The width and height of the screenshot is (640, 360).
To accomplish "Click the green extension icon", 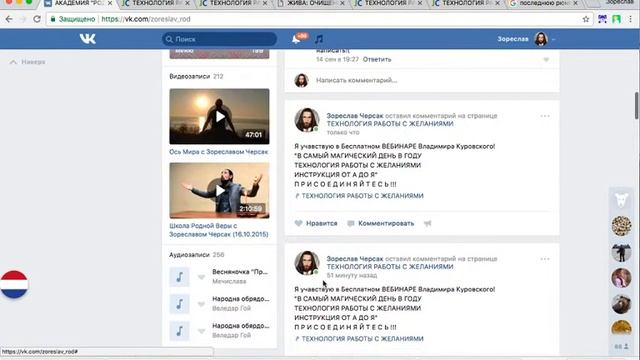I will pos(616,19).
